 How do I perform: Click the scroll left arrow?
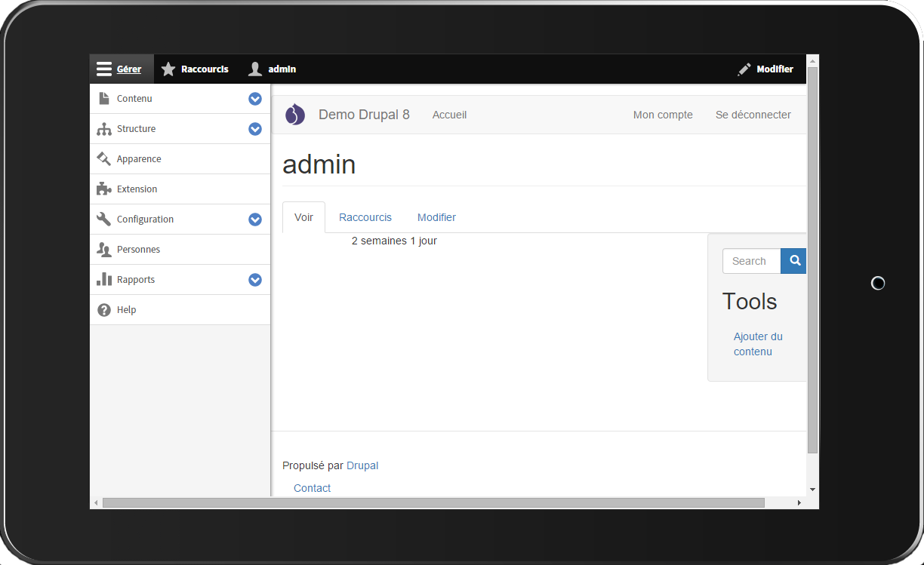96,502
